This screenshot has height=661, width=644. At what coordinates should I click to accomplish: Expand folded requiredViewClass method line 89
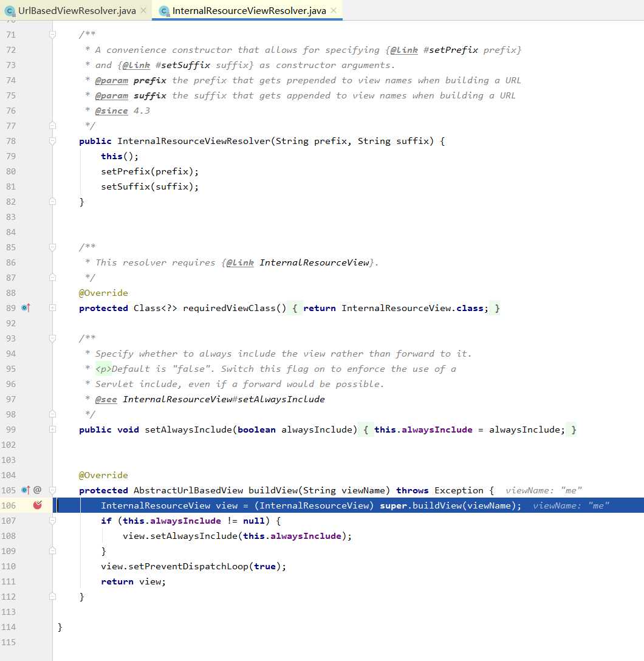point(52,308)
